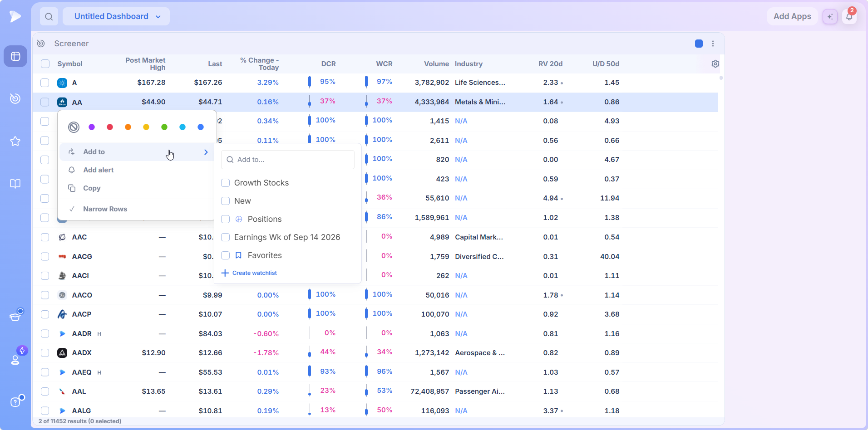
Task: Click the app logo icon in sidebar
Action: (x=15, y=16)
